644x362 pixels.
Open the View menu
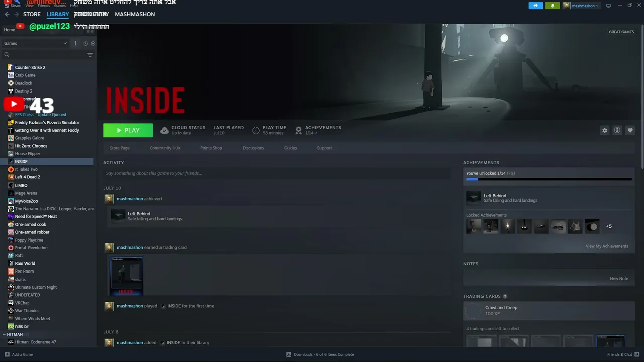(x=30, y=6)
